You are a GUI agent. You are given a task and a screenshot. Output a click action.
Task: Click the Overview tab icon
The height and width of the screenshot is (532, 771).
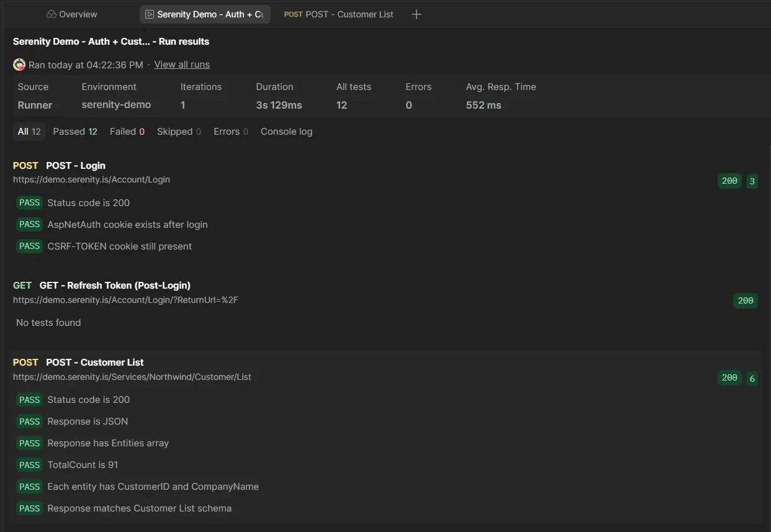(52, 14)
